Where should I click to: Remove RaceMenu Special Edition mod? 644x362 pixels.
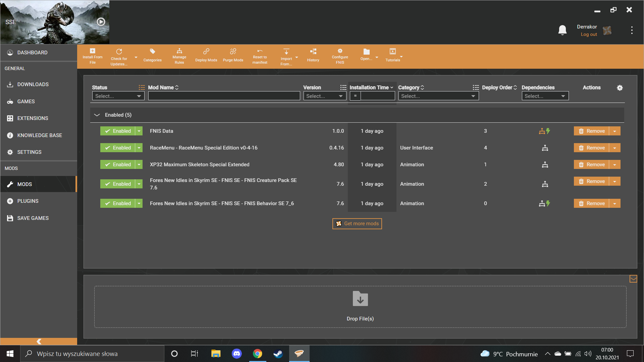591,148
